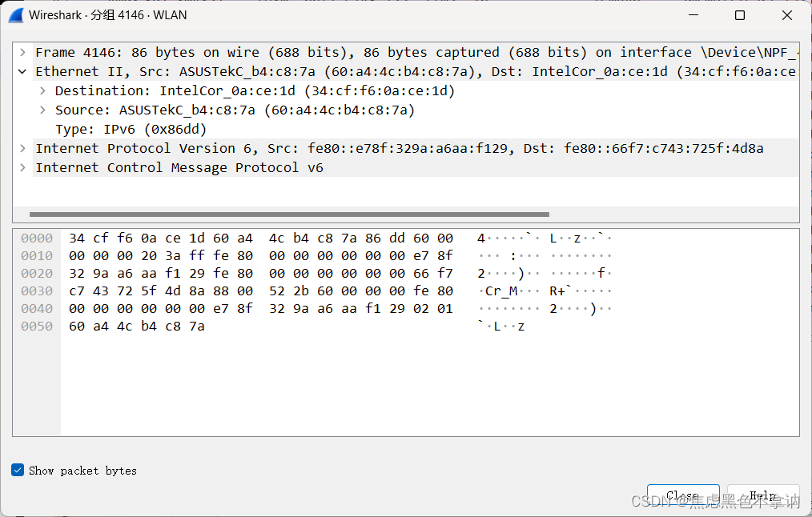Collapse the Ethernet II section

22,71
